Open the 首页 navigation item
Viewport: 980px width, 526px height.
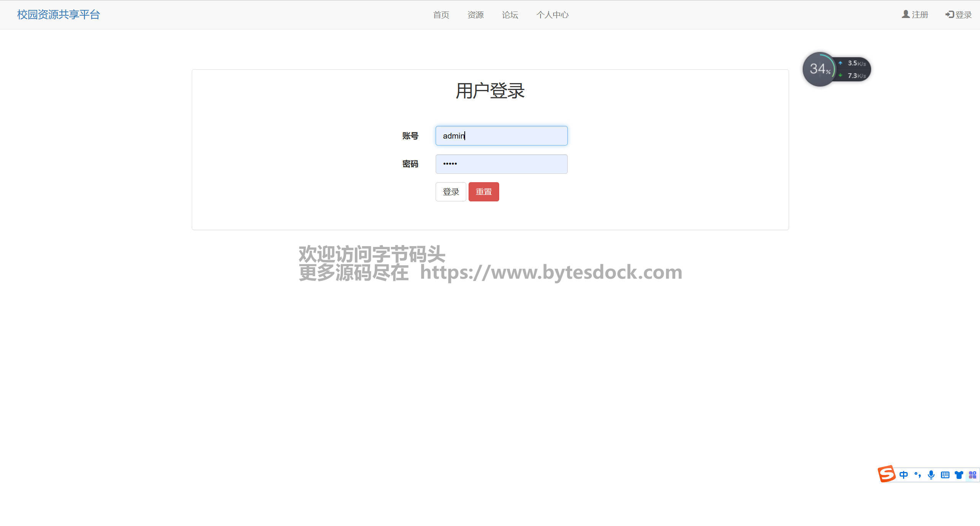pyautogui.click(x=441, y=15)
